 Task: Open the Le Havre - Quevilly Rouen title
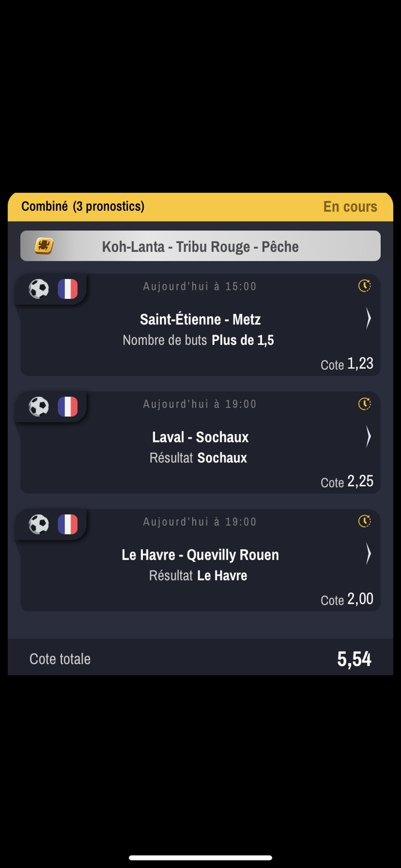pyautogui.click(x=200, y=555)
